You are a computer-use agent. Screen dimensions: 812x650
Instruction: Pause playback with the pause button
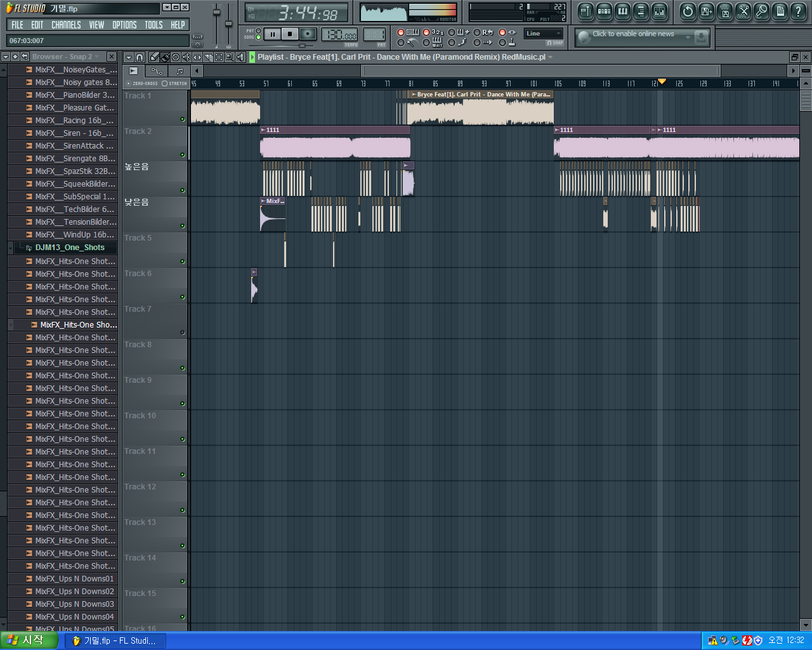(x=272, y=34)
